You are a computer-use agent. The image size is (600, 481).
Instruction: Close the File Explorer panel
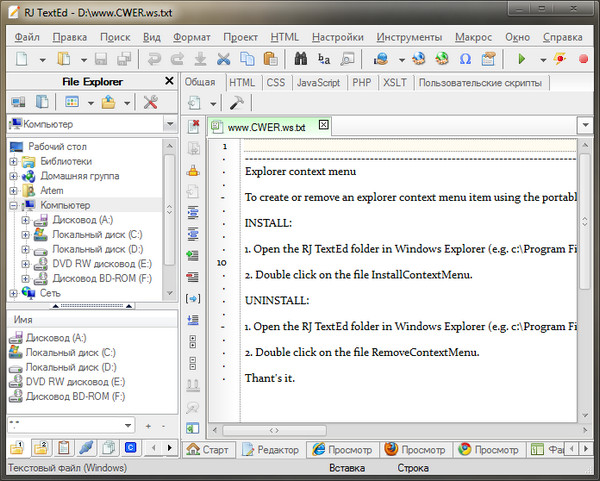coord(169,81)
